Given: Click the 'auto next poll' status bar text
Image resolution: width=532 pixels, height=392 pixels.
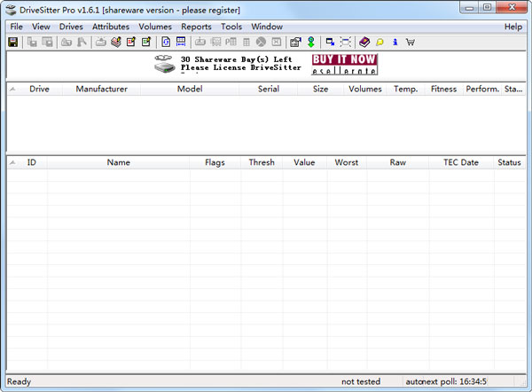Looking at the screenshot, I should pos(446,382).
